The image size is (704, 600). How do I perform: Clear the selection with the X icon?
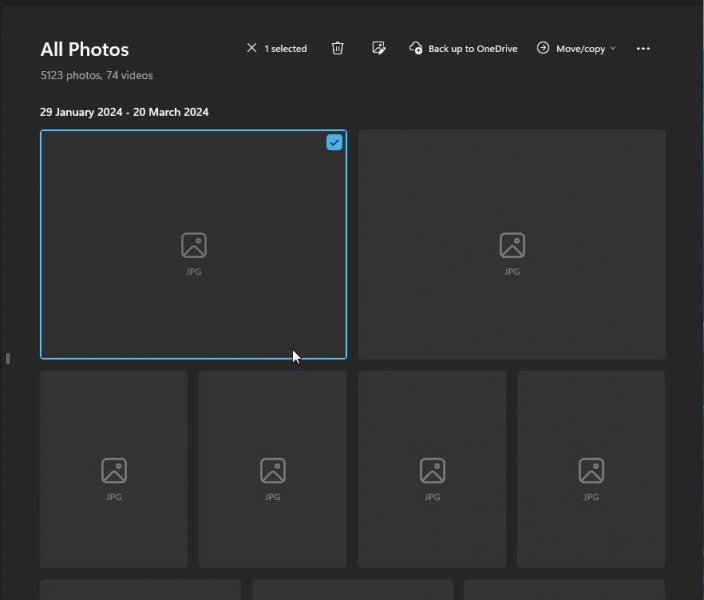[x=251, y=48]
